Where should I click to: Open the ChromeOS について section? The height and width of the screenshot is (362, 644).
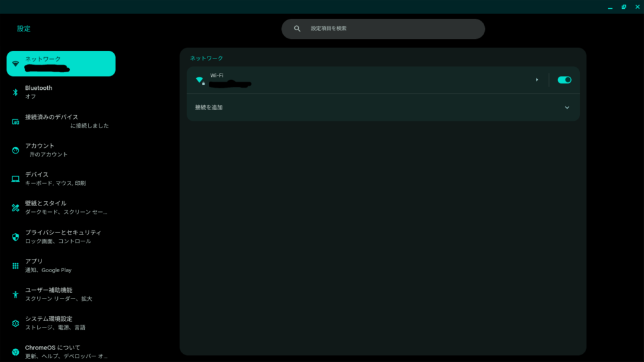click(61, 352)
